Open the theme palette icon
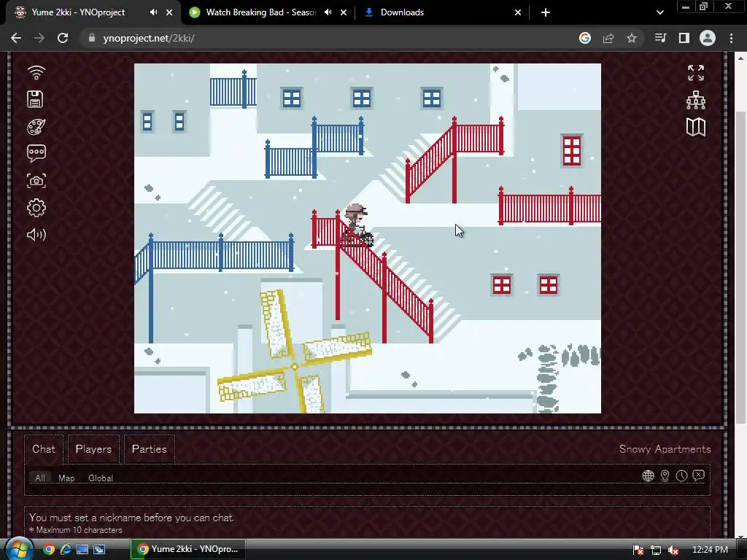This screenshot has height=560, width=747. pyautogui.click(x=36, y=127)
